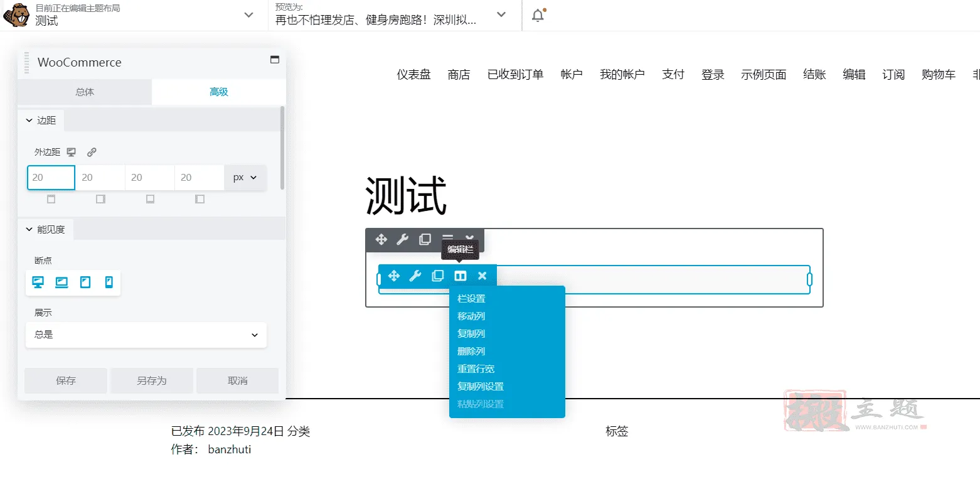Maximize the WooCommerce settings panel

point(274,60)
